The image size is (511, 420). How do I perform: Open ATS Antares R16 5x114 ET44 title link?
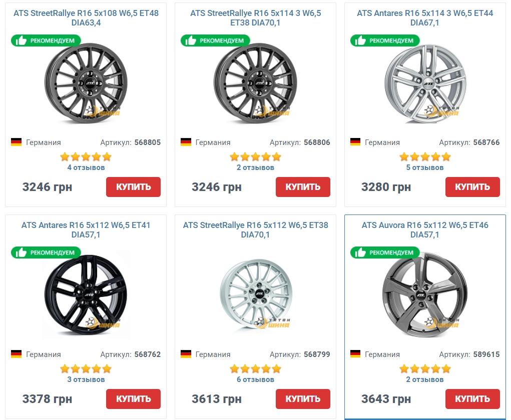(425, 17)
